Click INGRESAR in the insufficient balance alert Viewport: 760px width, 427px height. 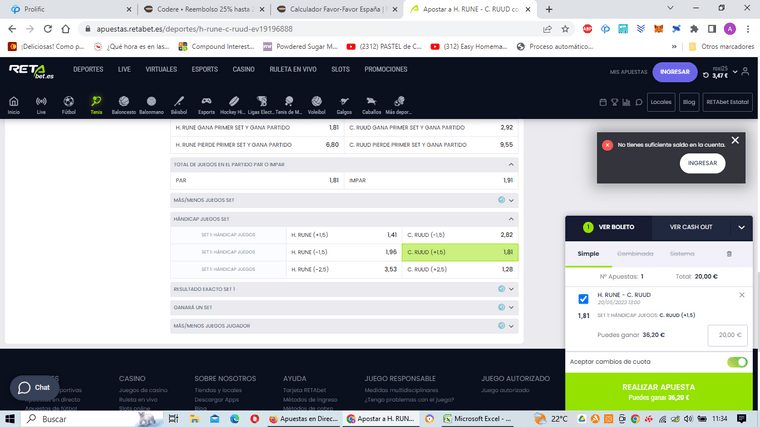[x=702, y=163]
